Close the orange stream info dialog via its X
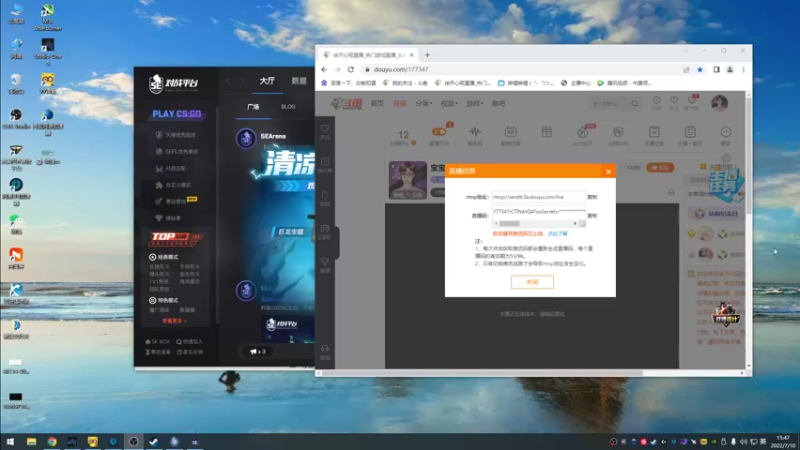 608,171
